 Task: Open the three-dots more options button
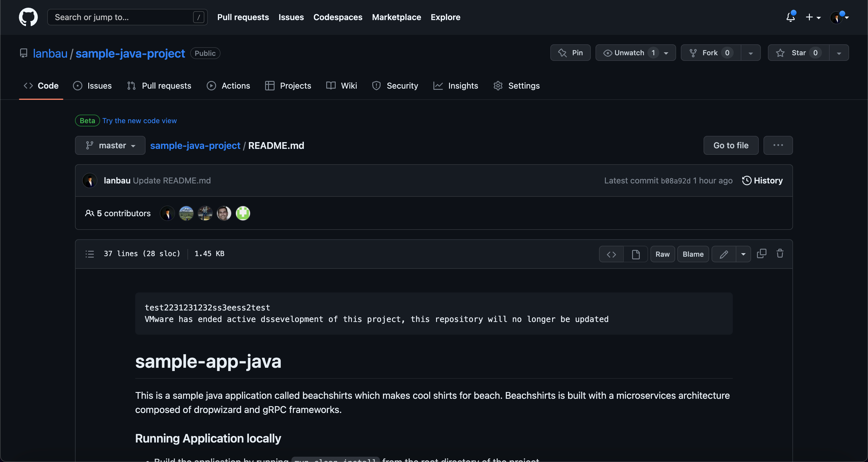(x=778, y=145)
